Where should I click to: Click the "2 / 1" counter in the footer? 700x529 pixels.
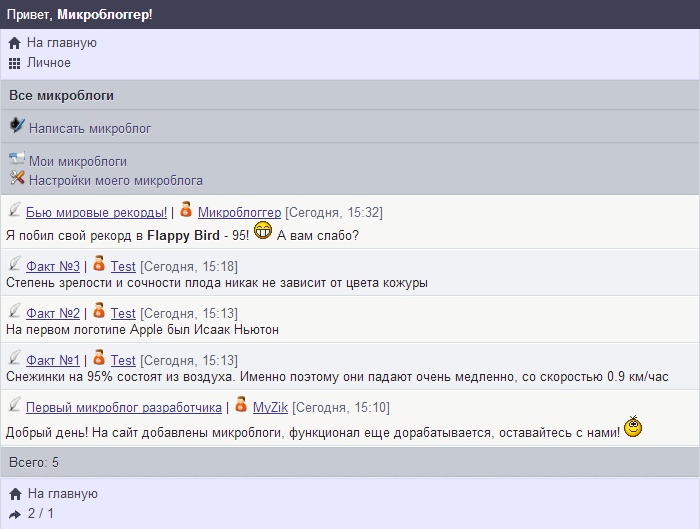coord(40,513)
